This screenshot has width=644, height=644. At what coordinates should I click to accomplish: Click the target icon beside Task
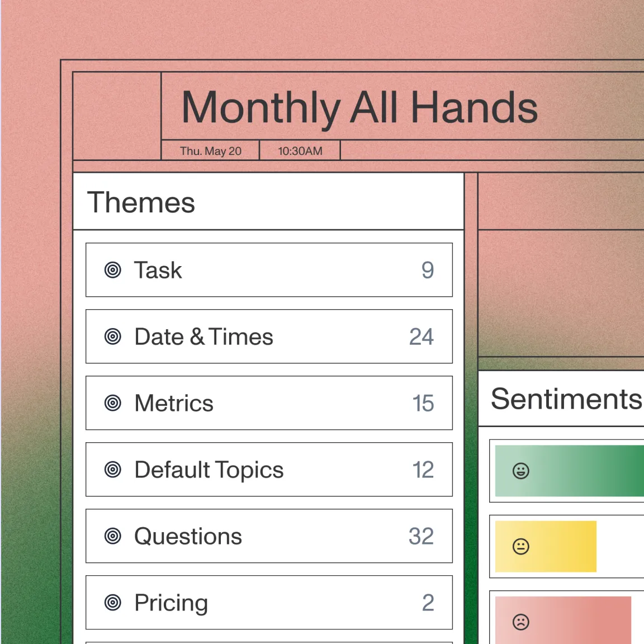pos(113,270)
